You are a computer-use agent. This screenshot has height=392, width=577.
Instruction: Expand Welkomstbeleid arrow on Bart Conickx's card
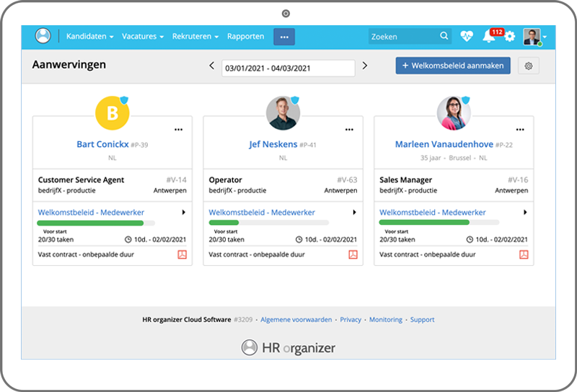(x=183, y=213)
